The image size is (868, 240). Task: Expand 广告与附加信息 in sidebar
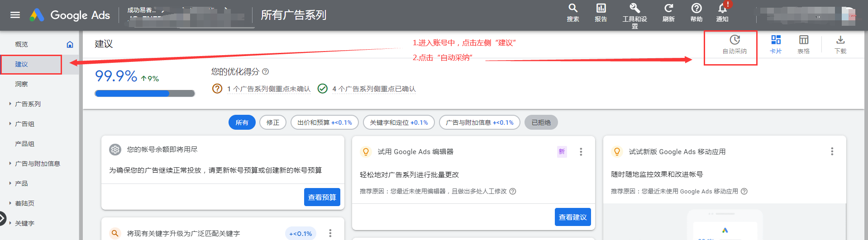(10, 163)
